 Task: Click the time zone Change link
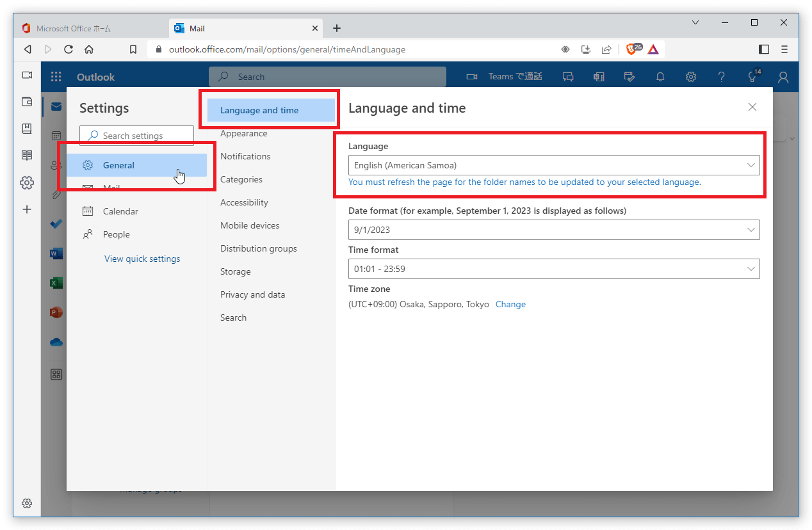pos(510,305)
